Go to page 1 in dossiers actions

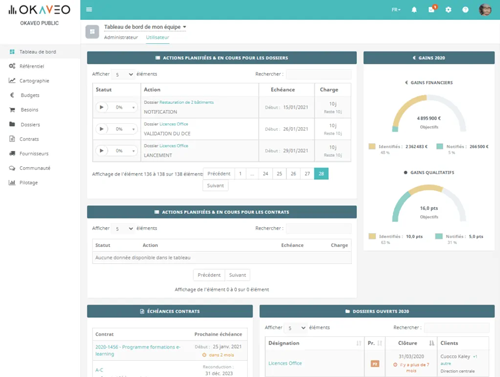240,174
